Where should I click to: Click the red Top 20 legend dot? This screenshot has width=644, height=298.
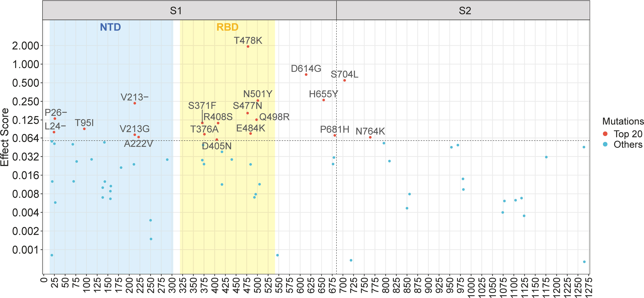point(605,134)
